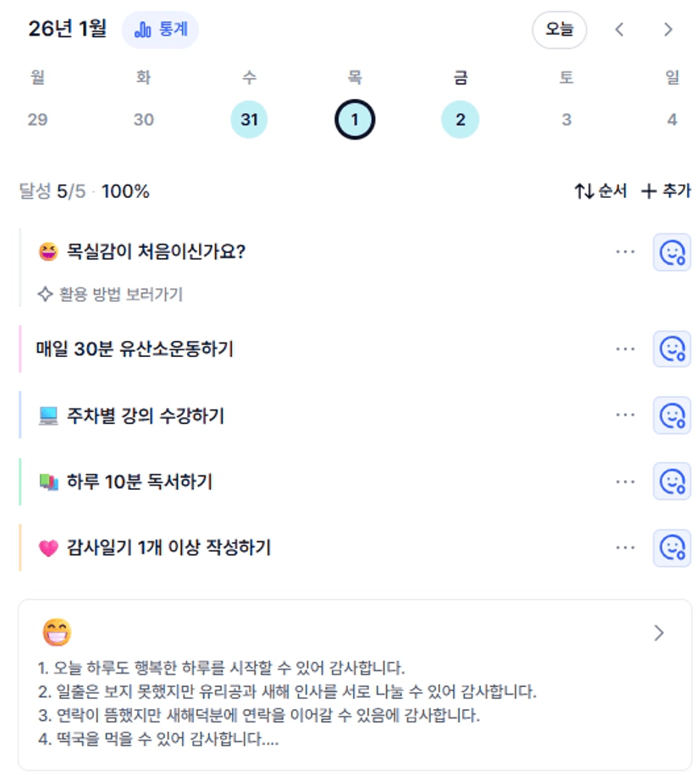Toggle emoji completion for 하루 10분 독서하기
The height and width of the screenshot is (775, 700).
point(672,481)
